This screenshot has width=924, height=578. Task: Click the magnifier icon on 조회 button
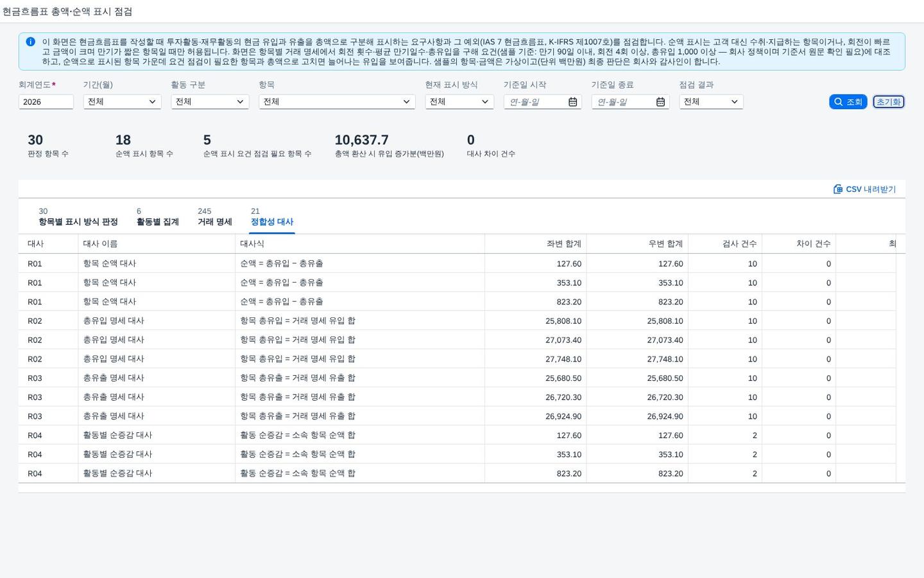point(838,102)
